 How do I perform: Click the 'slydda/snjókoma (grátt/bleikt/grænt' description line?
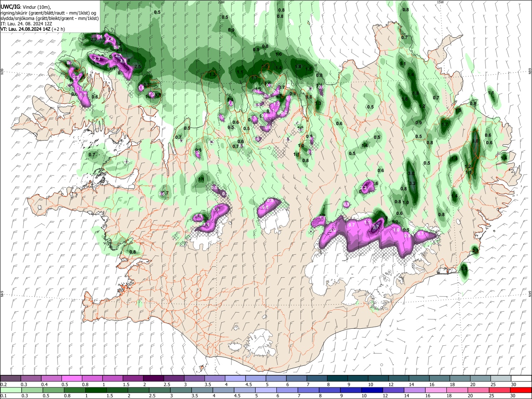tap(49, 18)
